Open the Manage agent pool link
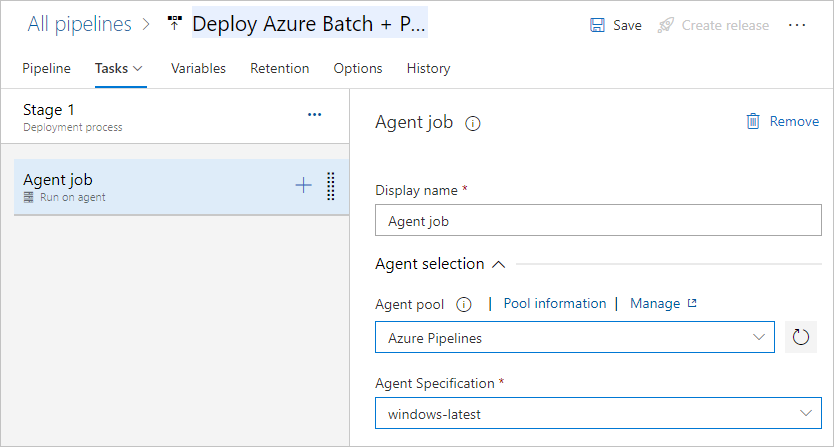 point(655,303)
